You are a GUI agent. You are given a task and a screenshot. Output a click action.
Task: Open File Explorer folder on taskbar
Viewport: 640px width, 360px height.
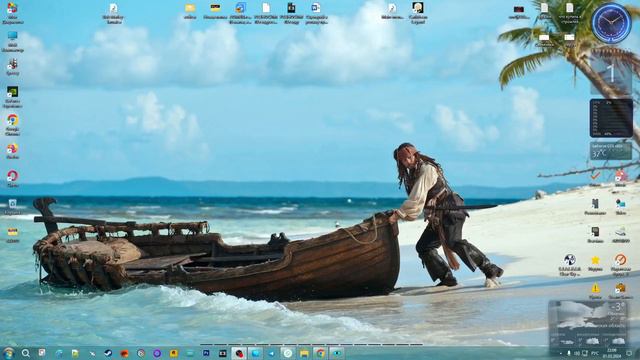point(304,353)
